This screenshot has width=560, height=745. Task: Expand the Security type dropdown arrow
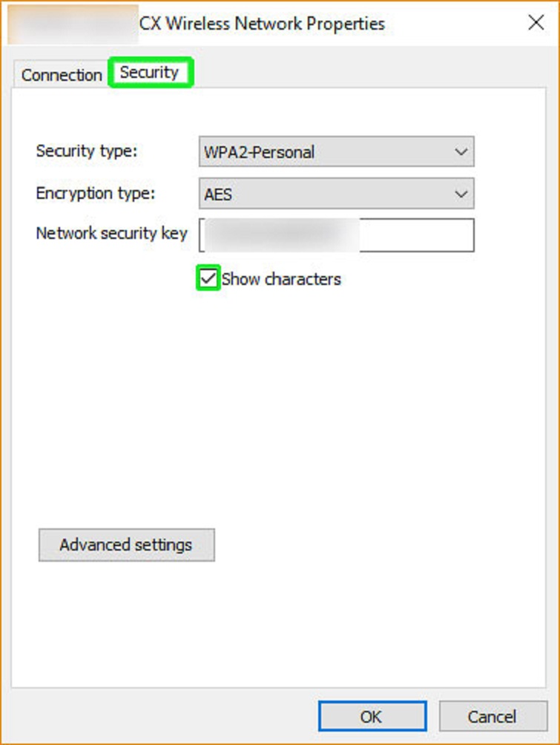point(461,152)
